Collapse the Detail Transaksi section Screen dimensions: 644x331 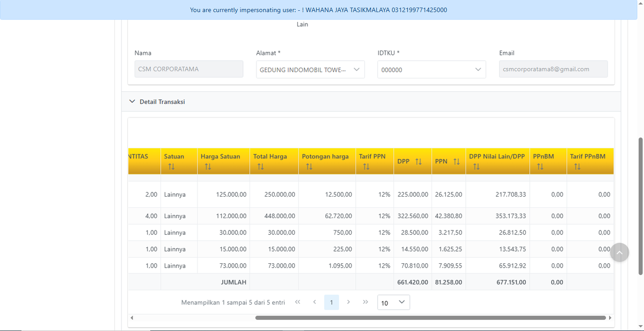click(132, 101)
